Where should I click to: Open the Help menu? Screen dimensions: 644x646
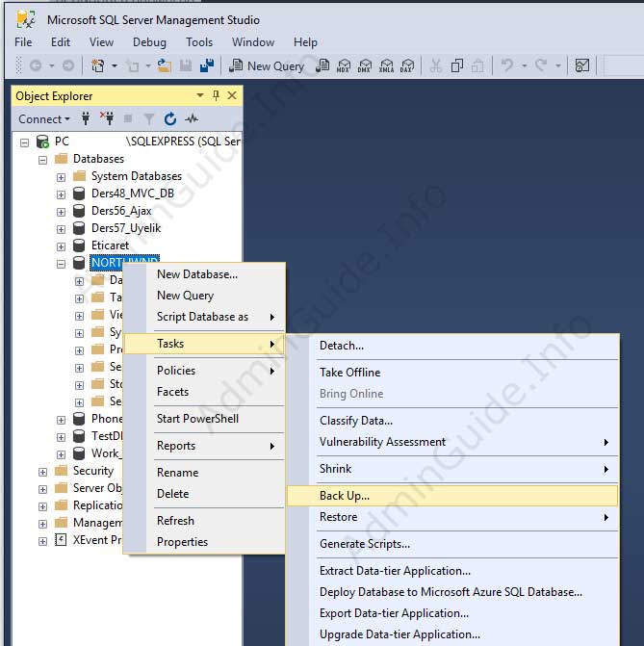point(305,42)
